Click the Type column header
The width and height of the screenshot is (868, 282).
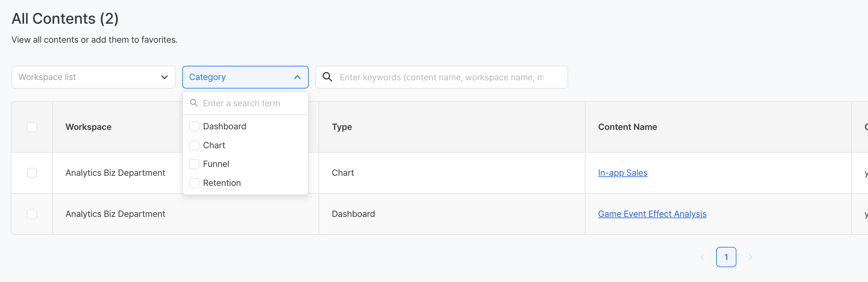pyautogui.click(x=342, y=127)
